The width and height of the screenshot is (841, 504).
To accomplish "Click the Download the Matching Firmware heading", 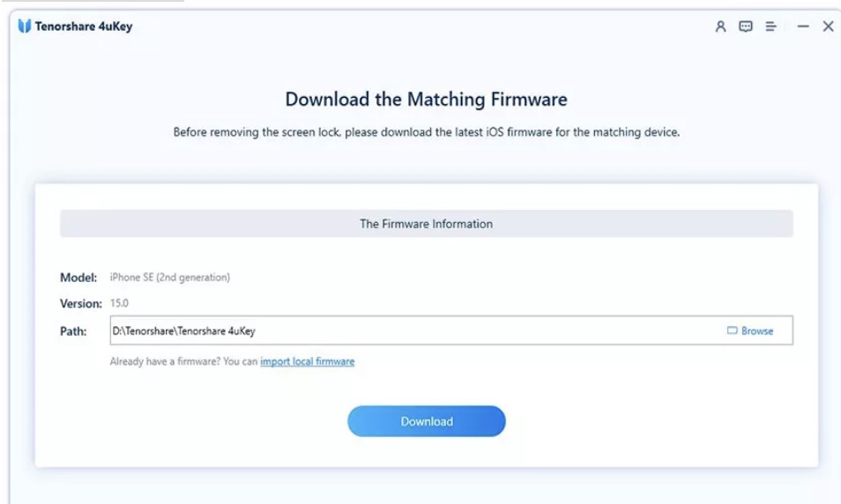I will (427, 100).
